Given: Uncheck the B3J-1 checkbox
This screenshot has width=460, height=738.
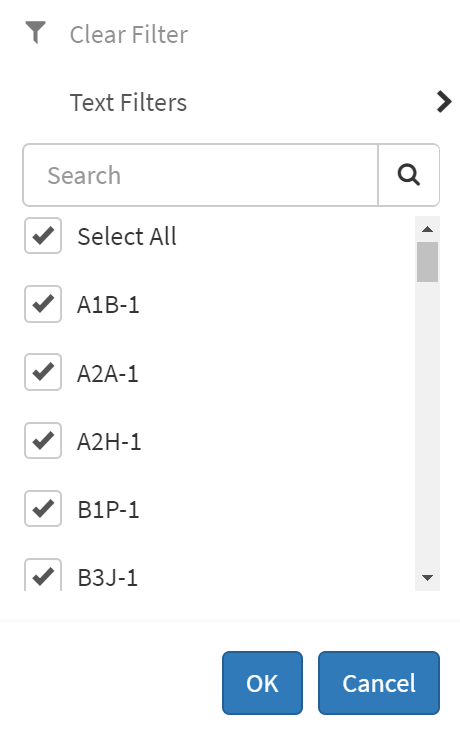Looking at the screenshot, I should pos(43,575).
